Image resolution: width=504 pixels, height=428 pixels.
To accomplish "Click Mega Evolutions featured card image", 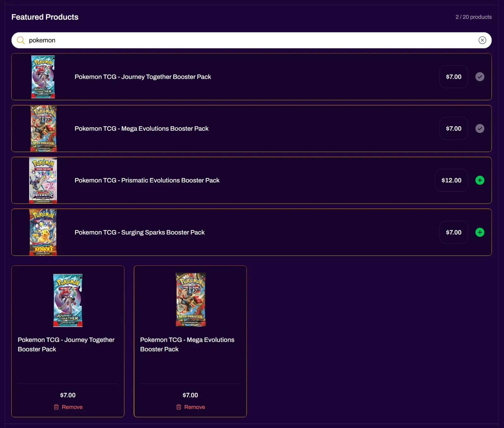I will [x=191, y=300].
